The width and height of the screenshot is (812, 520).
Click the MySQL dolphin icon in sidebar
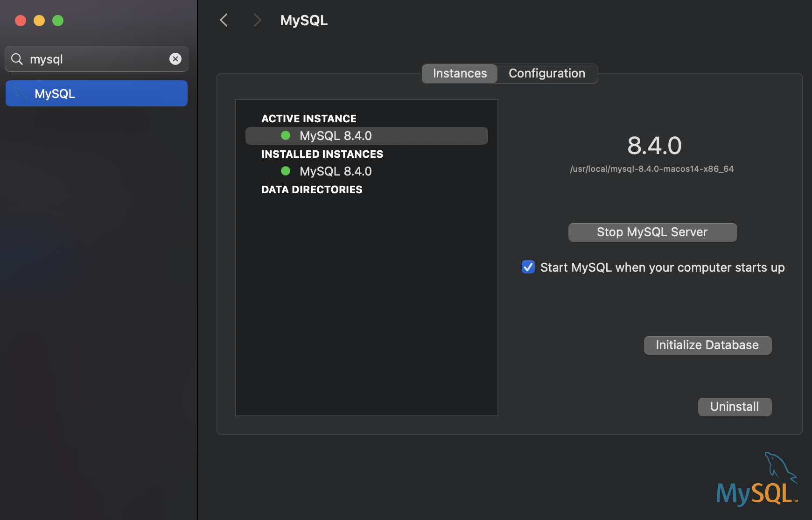(x=21, y=93)
